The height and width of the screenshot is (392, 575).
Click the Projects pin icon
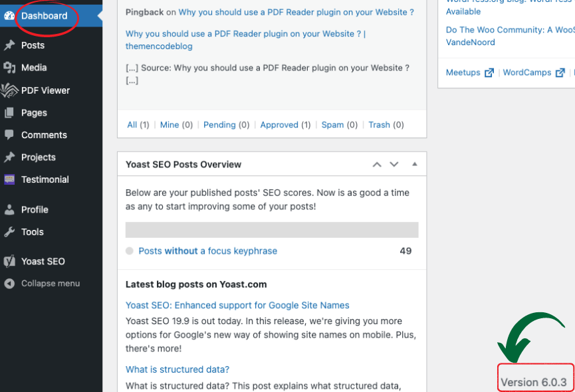point(9,157)
